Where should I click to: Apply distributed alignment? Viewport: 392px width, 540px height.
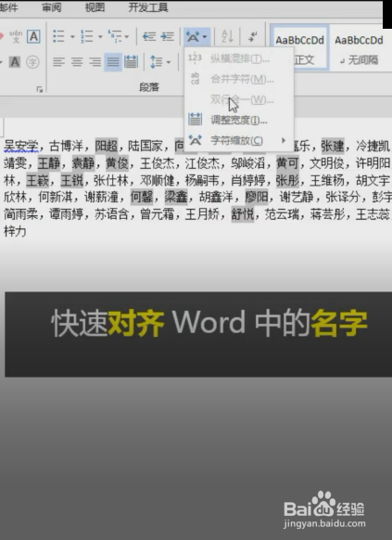click(x=131, y=62)
